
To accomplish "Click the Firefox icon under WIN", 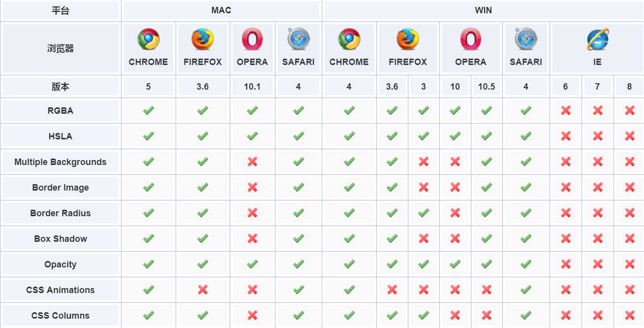I will [408, 39].
